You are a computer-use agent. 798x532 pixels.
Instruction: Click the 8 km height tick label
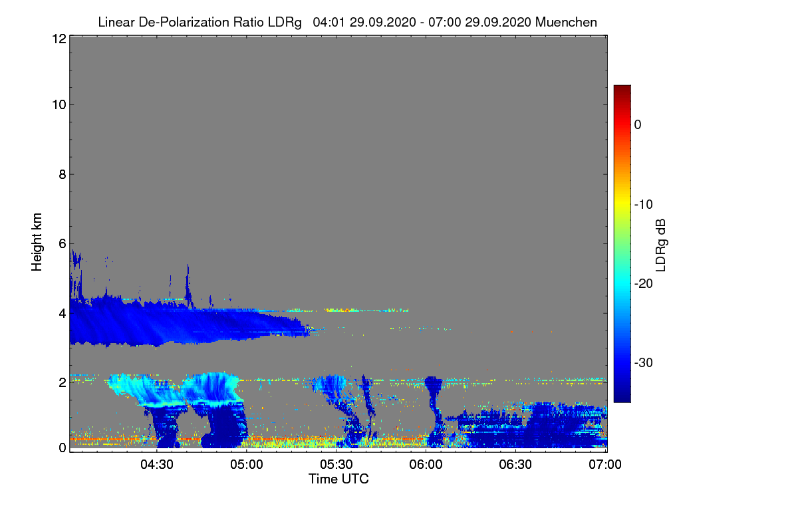pos(62,174)
